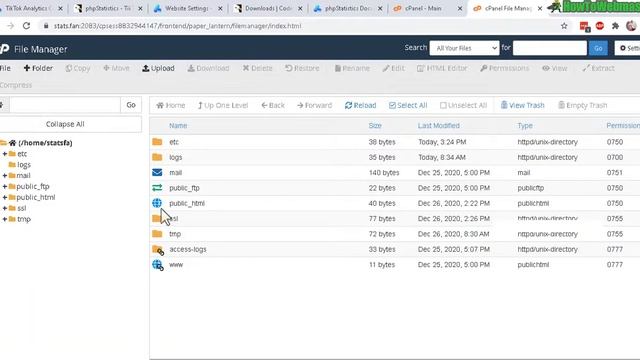This screenshot has width=640, height=360.
Task: Select /home/statsfa root in tree
Action: pyautogui.click(x=45, y=143)
